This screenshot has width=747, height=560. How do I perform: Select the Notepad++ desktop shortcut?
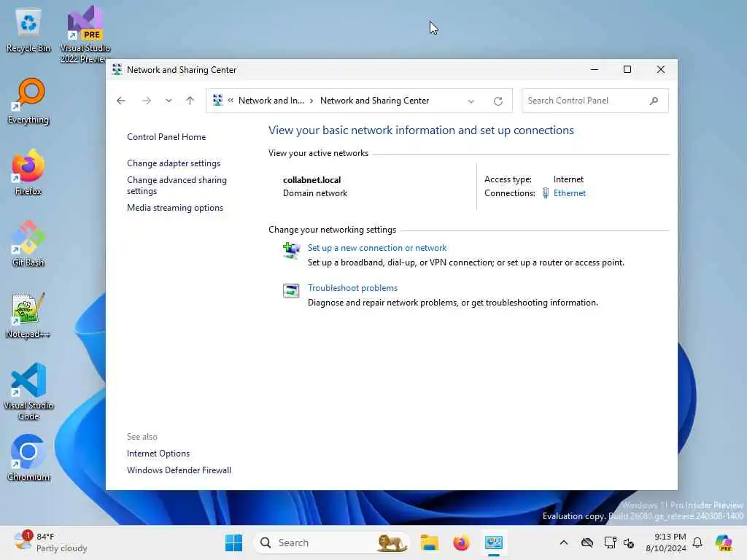(x=28, y=315)
